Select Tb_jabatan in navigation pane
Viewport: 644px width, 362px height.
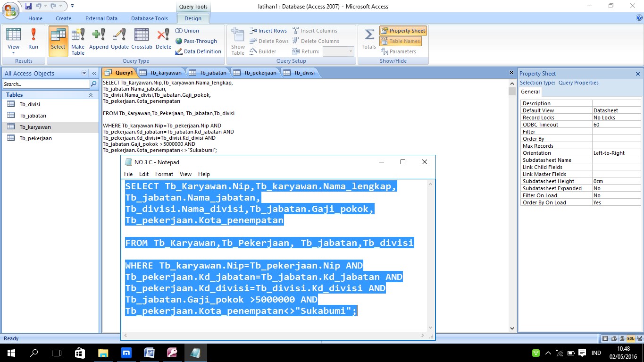point(50,115)
